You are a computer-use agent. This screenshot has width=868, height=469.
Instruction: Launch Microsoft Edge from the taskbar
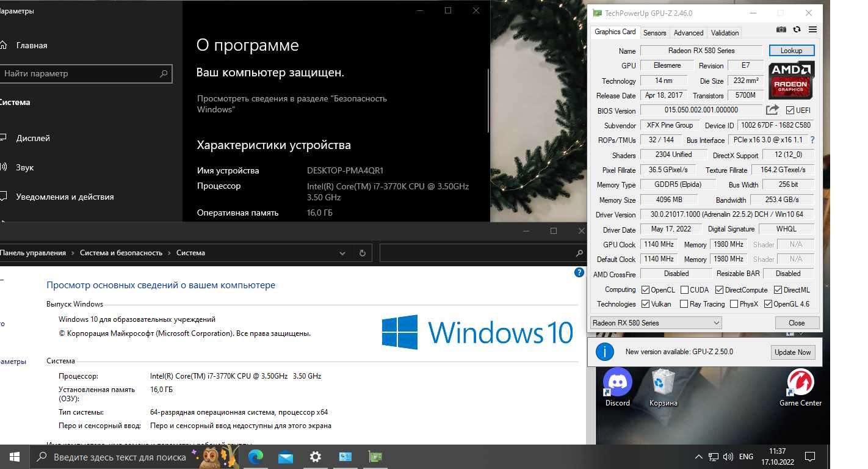pos(256,457)
